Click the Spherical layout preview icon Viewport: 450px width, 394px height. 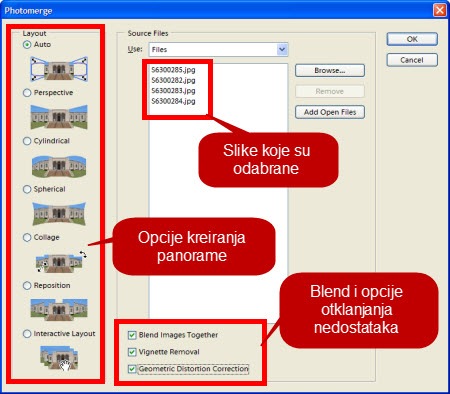(x=59, y=214)
